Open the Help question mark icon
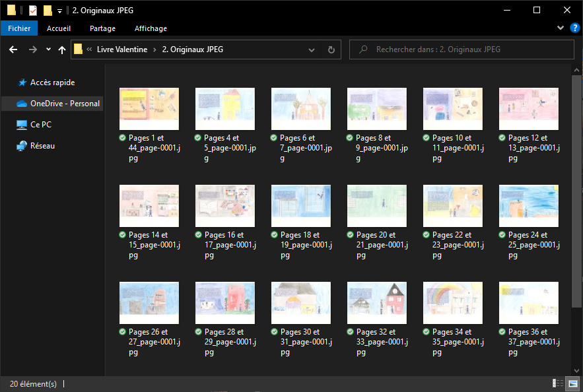 tap(574, 28)
